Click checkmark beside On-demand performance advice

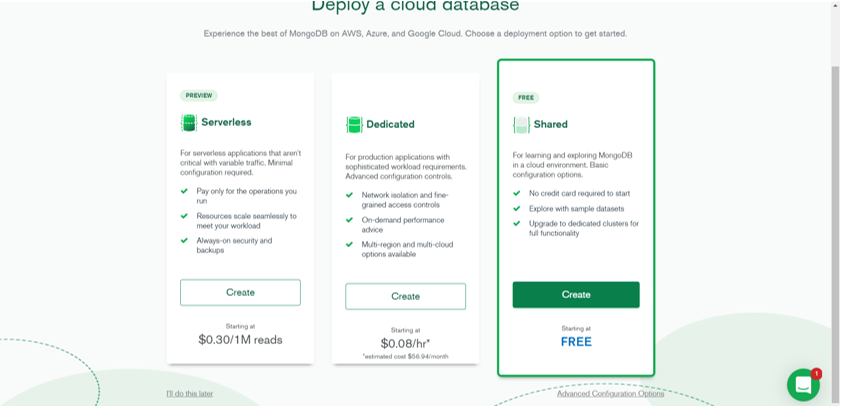tap(349, 220)
